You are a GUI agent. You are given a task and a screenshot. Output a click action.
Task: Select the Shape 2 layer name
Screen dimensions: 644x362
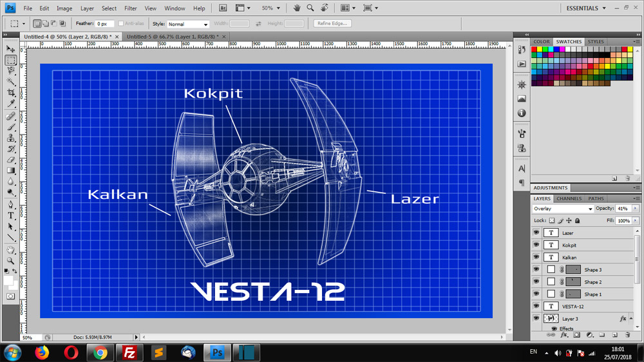pyautogui.click(x=593, y=282)
